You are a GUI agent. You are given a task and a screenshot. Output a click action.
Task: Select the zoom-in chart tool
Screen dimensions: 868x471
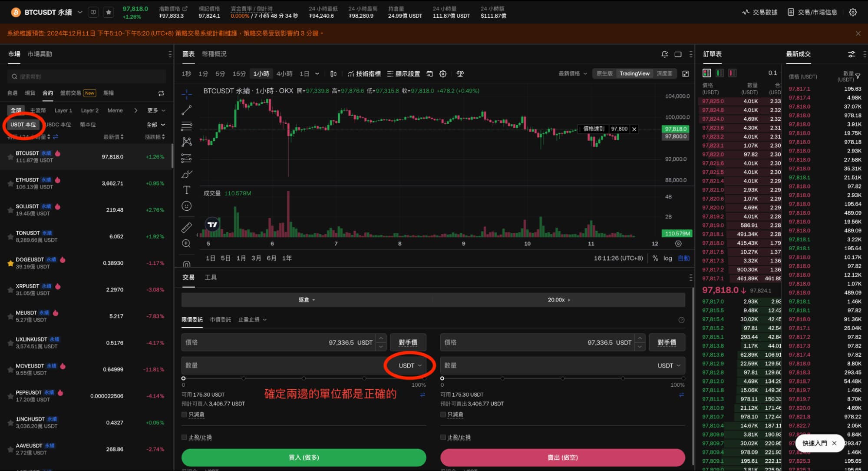[x=187, y=243]
